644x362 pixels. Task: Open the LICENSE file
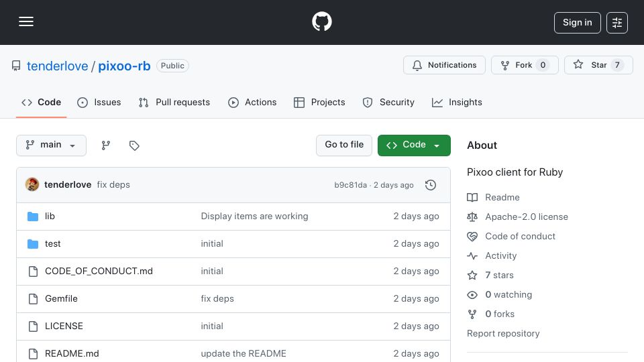coord(64,326)
